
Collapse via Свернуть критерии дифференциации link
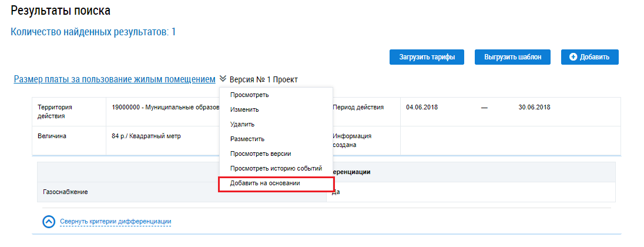[115, 221]
